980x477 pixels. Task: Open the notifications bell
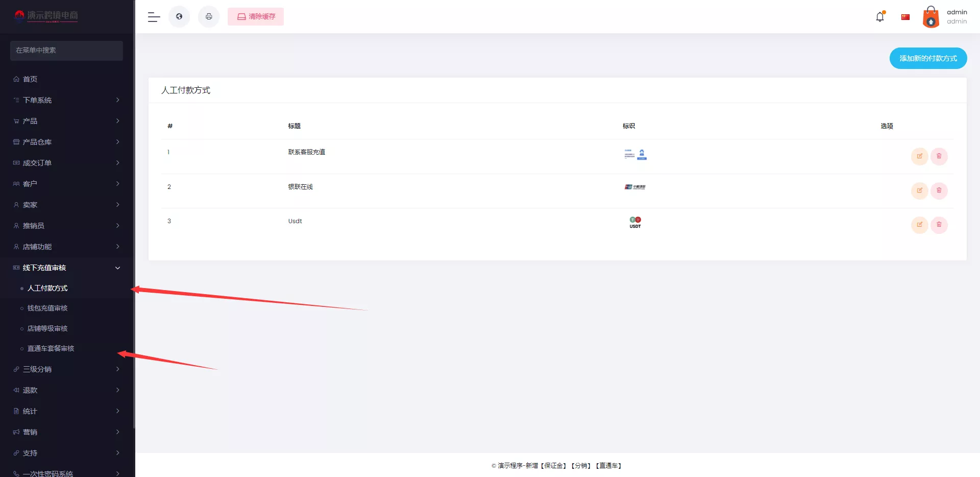[x=880, y=17]
